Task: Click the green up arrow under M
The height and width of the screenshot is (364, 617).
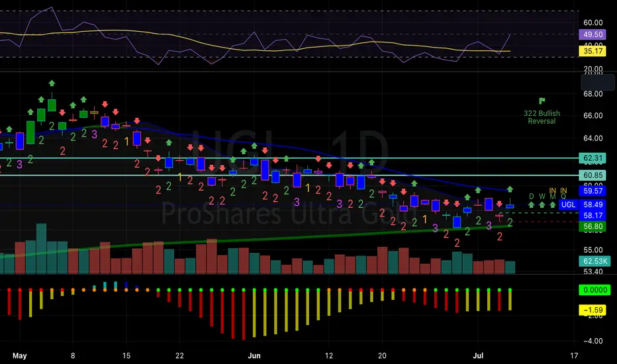Action: click(553, 205)
